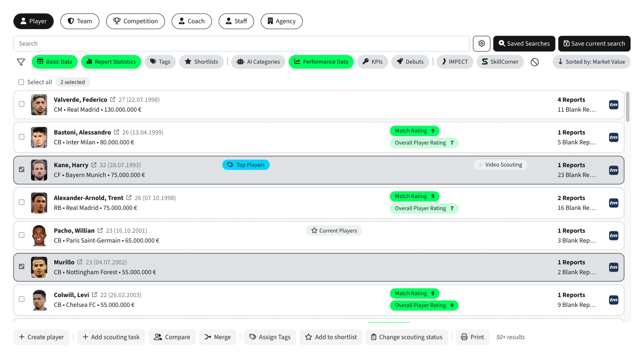Screen dimensions: 644x362
Task: Switch to the Competition tab
Action: coord(135,21)
